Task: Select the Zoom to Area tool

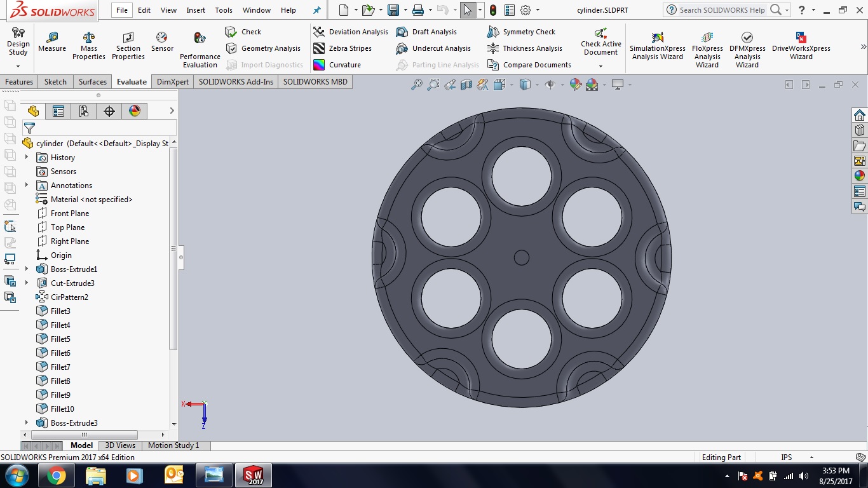Action: [x=433, y=85]
